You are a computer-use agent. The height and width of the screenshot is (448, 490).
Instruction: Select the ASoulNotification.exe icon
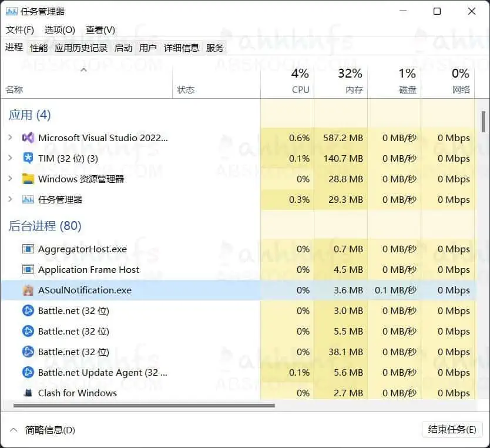28,290
